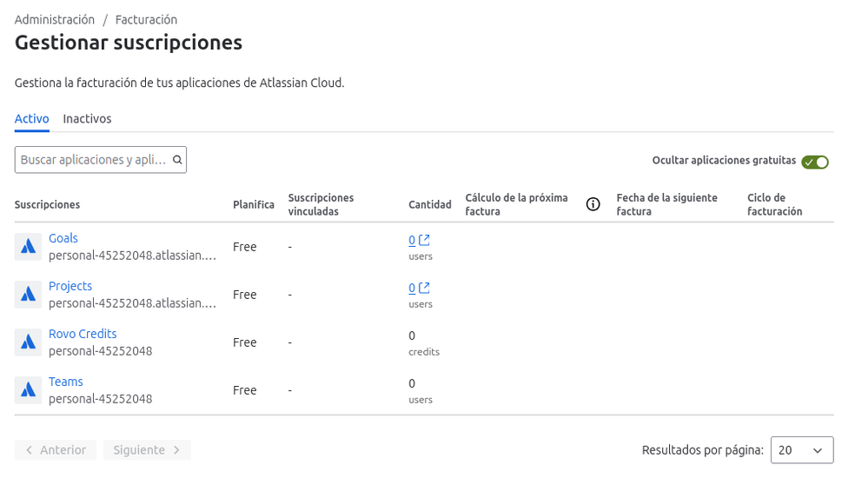Click the Free plan cell in Goals row
This screenshot has width=868, height=485.
click(x=245, y=246)
